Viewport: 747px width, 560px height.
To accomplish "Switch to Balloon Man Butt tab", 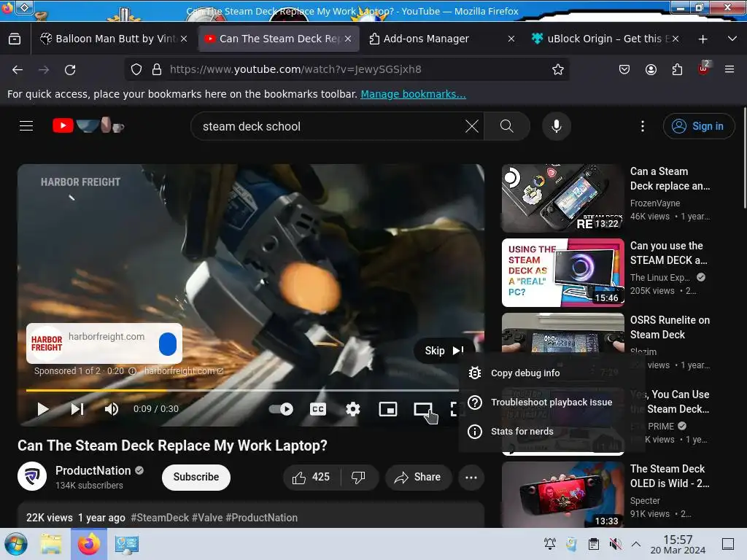I will [108, 39].
